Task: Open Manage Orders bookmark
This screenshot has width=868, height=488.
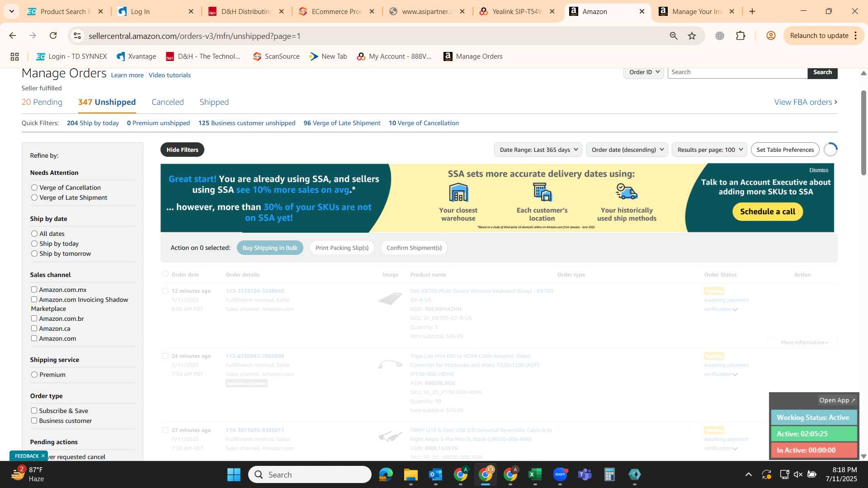Action: point(473,56)
